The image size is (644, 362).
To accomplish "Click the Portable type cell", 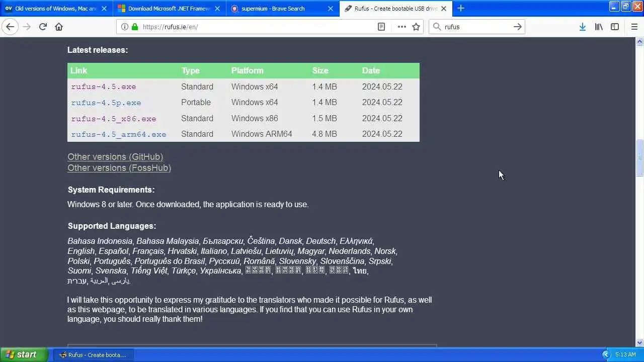I will click(196, 103).
